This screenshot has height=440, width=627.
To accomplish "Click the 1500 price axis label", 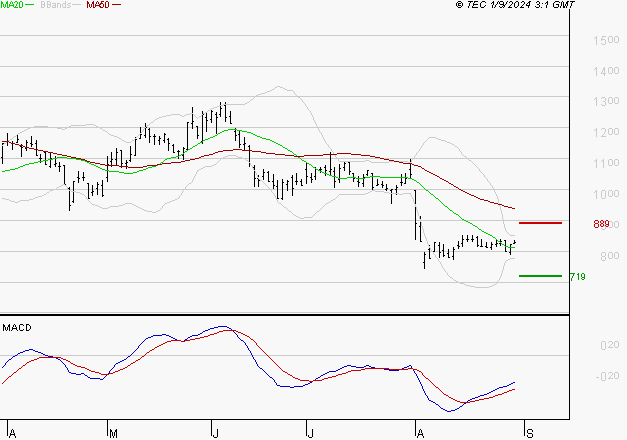I will pos(606,40).
